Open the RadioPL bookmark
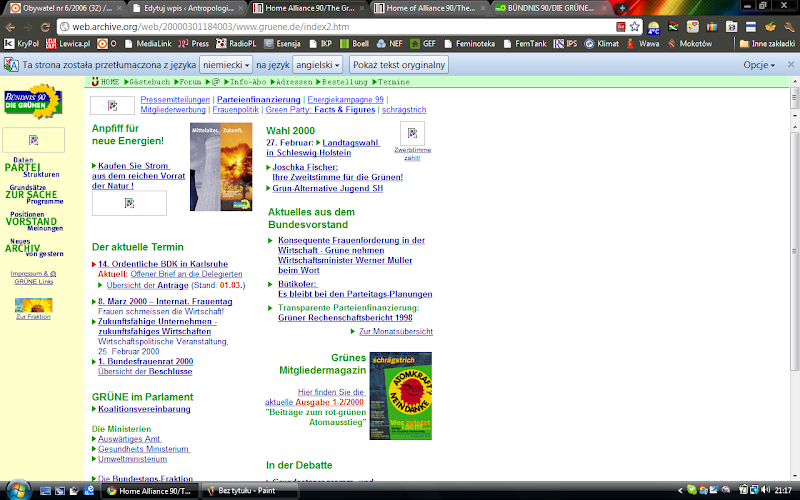Image resolution: width=800 pixels, height=500 pixels. pyautogui.click(x=236, y=44)
